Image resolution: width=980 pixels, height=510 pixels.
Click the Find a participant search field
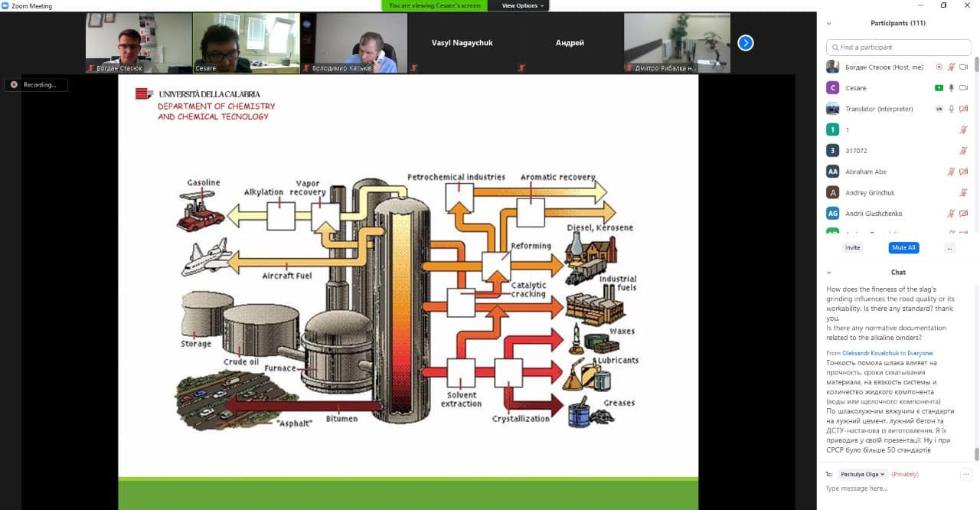pyautogui.click(x=899, y=47)
